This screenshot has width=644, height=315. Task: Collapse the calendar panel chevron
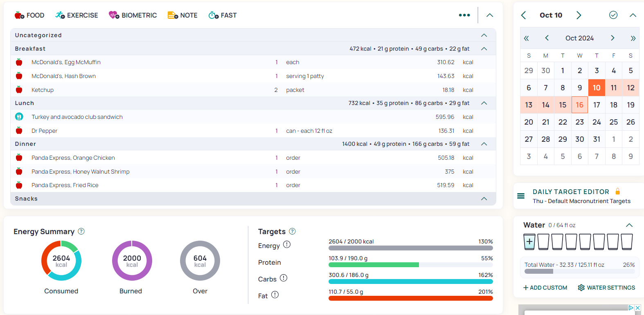point(633,15)
